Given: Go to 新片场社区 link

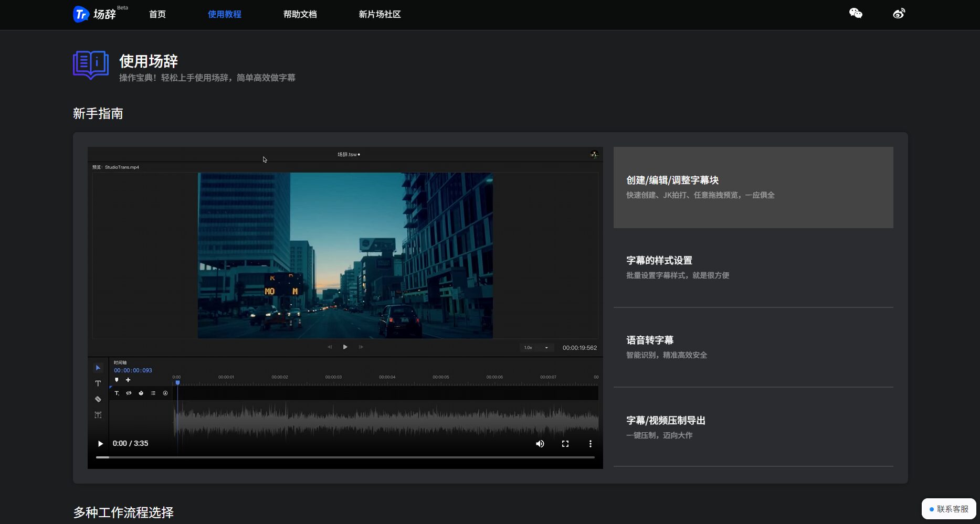Looking at the screenshot, I should [380, 14].
